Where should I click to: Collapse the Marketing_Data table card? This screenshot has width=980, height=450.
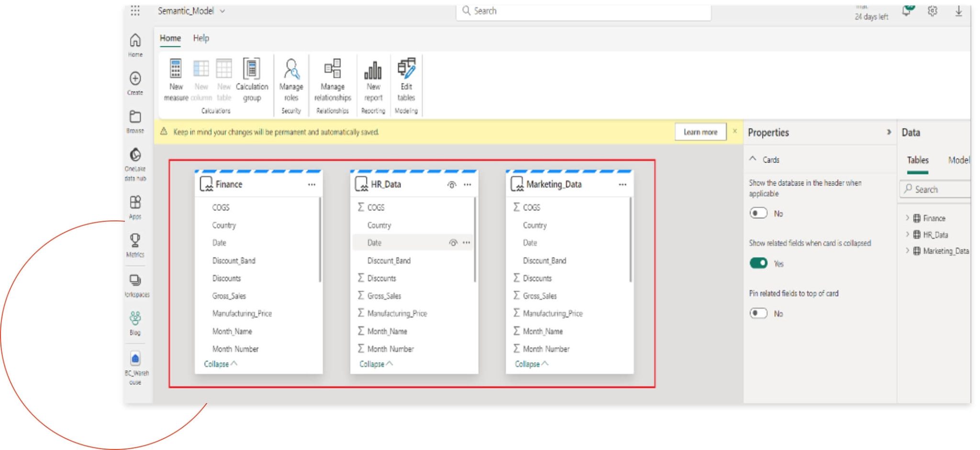click(x=532, y=364)
